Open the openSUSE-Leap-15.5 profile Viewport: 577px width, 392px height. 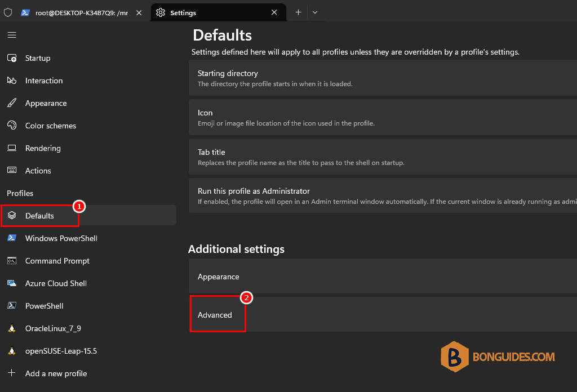(x=88, y=350)
